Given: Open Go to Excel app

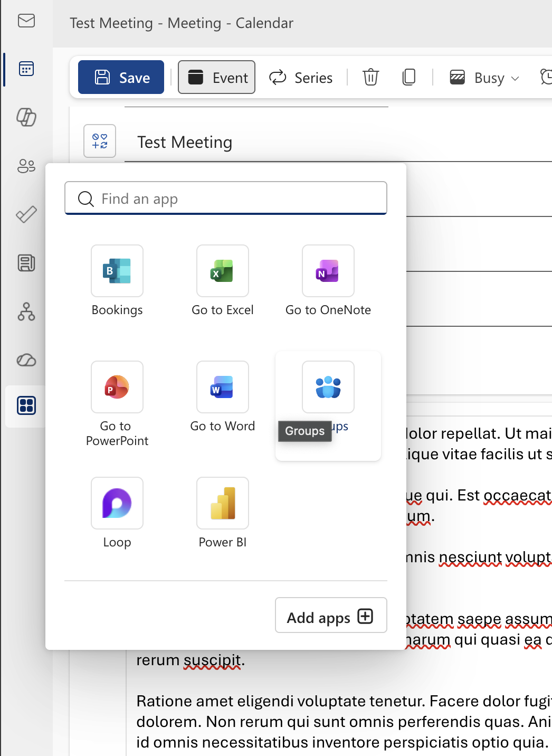Looking at the screenshot, I should (x=223, y=281).
